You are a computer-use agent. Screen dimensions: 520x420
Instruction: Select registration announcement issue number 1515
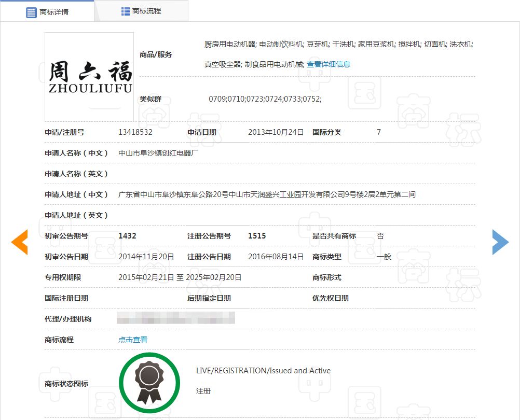point(257,236)
